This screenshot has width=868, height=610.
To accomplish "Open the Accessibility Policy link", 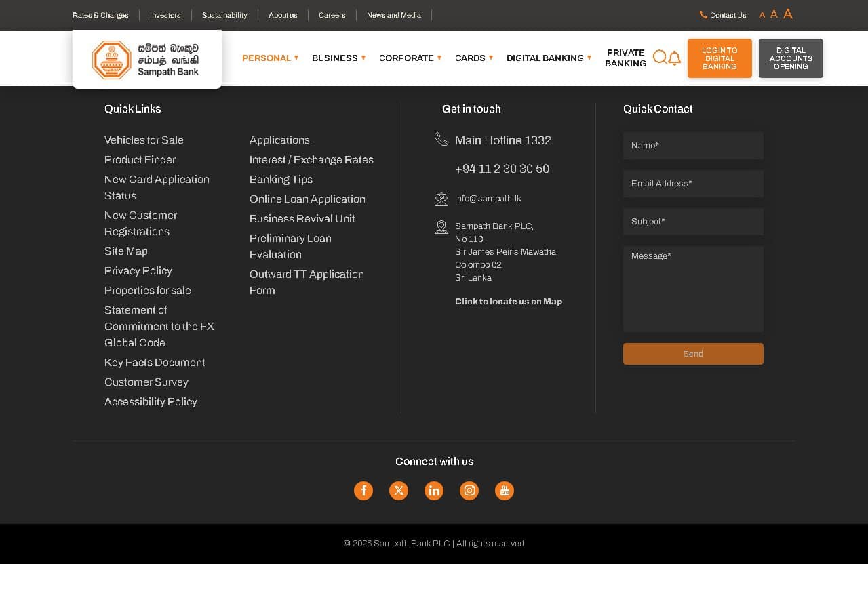I will (x=151, y=402).
